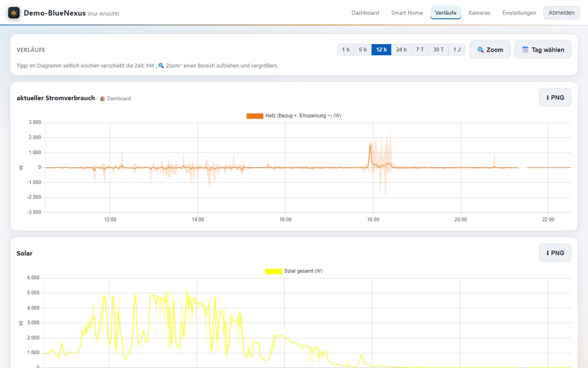Select the 7 T time range
588x368 pixels.
pyautogui.click(x=420, y=50)
